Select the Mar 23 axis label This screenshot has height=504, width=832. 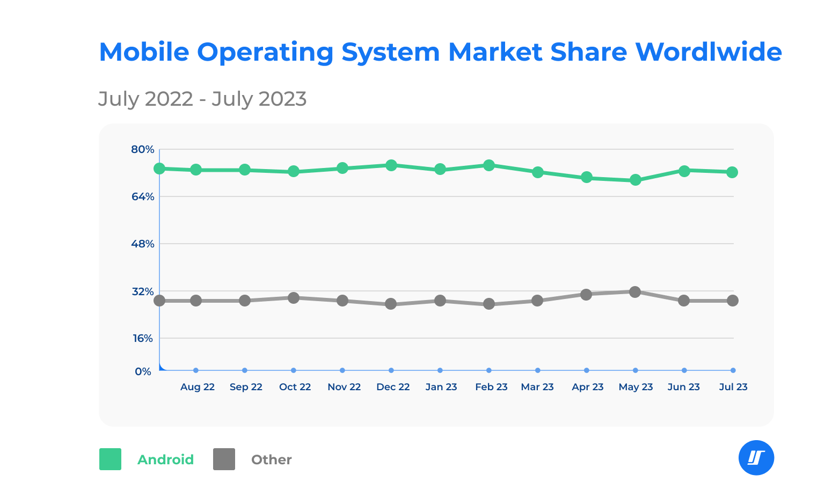[537, 386]
